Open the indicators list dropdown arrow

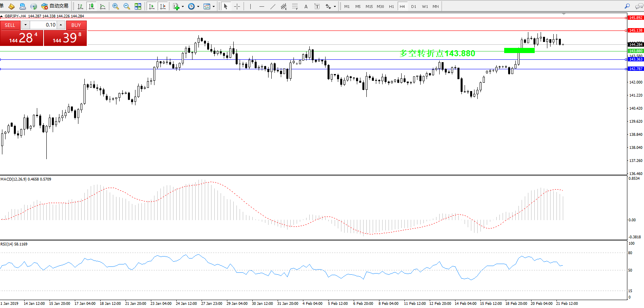point(183,7)
